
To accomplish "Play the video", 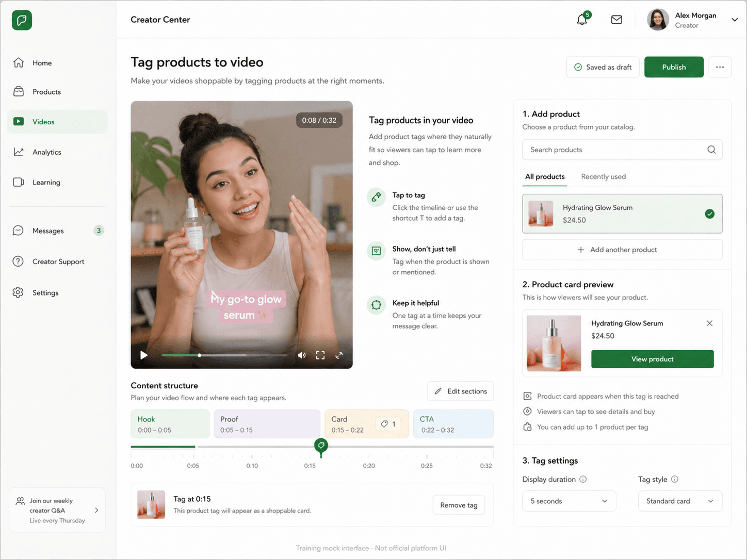I will pos(144,355).
